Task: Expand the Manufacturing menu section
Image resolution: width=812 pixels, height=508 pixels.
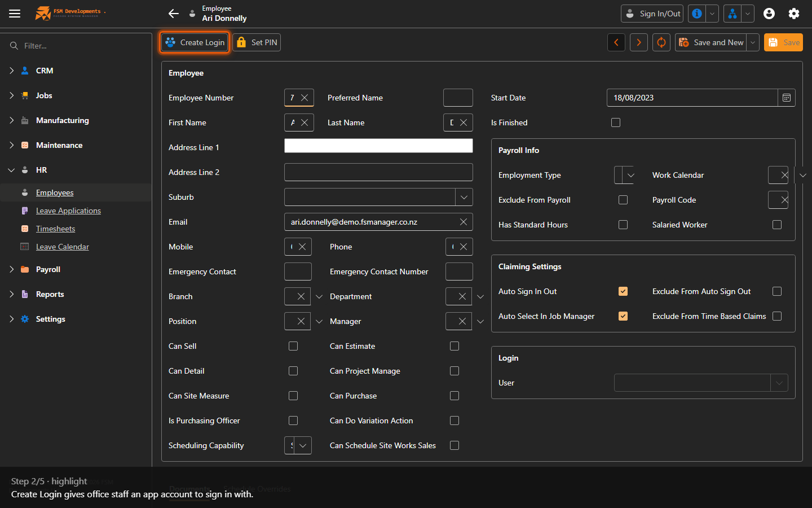Action: [x=11, y=120]
